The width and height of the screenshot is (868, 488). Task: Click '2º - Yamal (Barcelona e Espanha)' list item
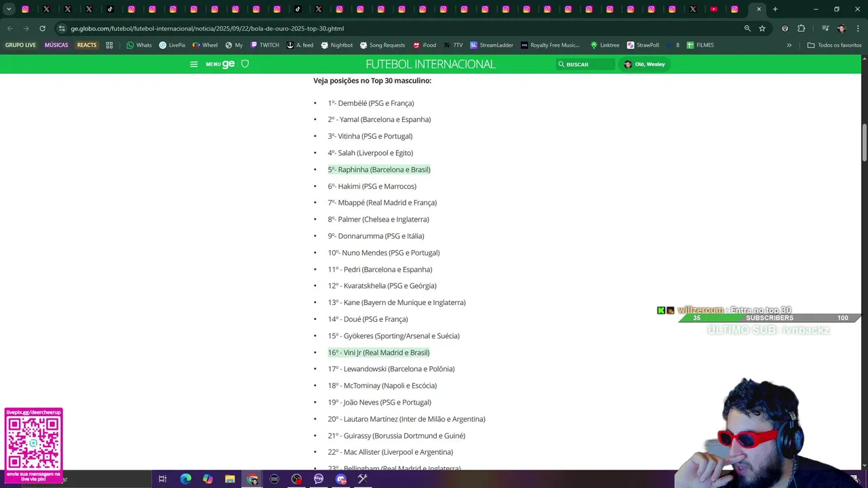pos(379,119)
